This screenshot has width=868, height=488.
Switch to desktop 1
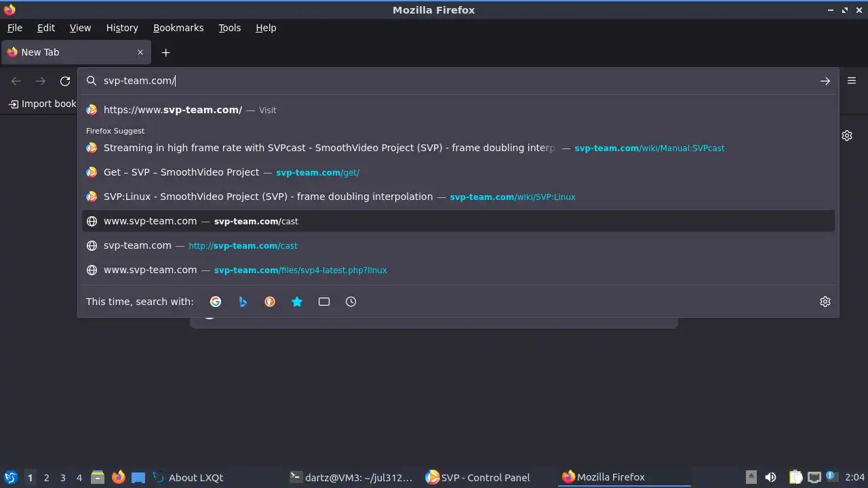point(30,477)
